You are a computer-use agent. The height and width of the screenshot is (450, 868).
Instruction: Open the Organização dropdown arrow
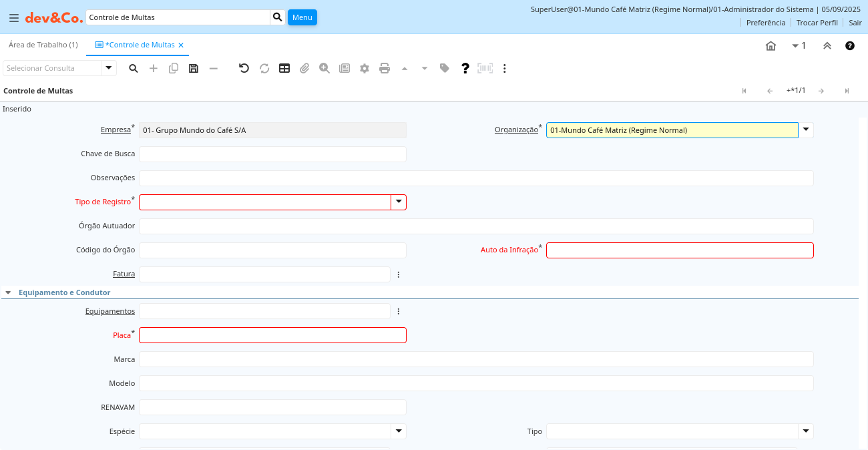pos(806,130)
